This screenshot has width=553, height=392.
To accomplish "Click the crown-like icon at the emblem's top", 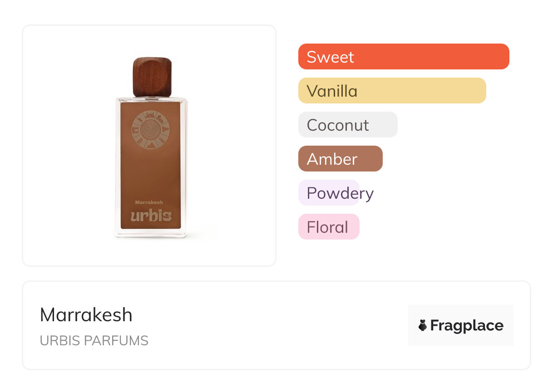I will click(x=151, y=115).
